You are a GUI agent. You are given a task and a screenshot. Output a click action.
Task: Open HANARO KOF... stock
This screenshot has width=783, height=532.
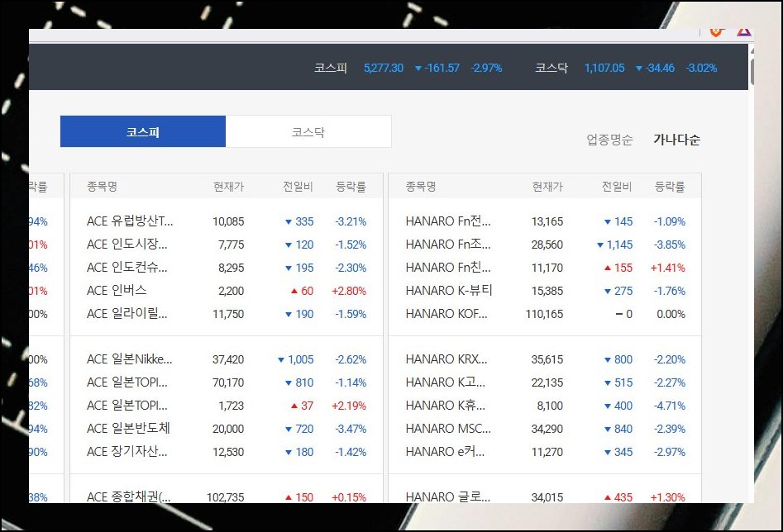tap(446, 313)
